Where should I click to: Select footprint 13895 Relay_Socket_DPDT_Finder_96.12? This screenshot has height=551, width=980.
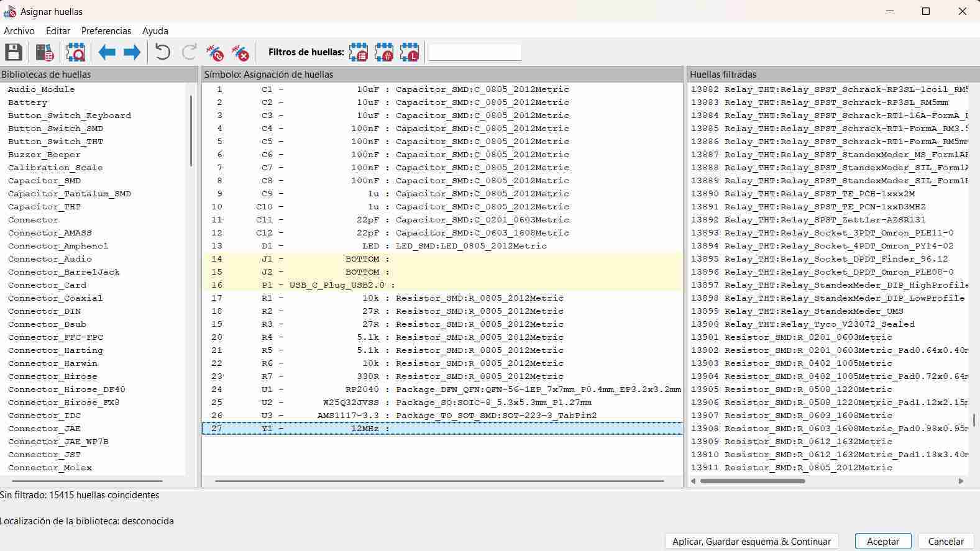pos(829,259)
